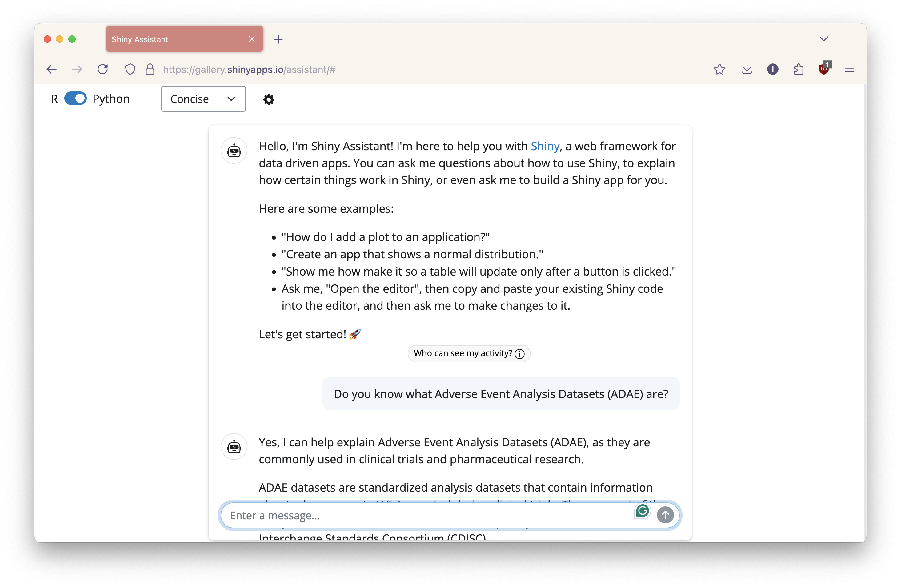
Task: Go back to previous page
Action: point(51,69)
